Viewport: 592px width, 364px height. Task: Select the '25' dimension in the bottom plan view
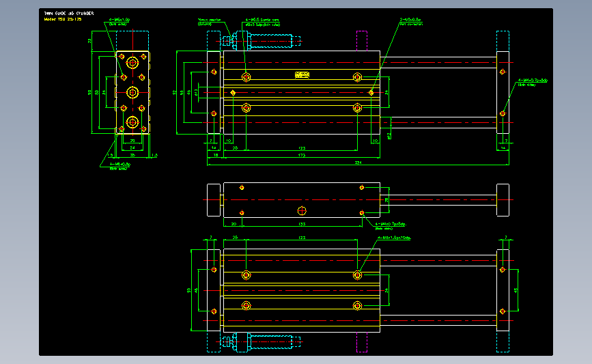[x=235, y=238]
